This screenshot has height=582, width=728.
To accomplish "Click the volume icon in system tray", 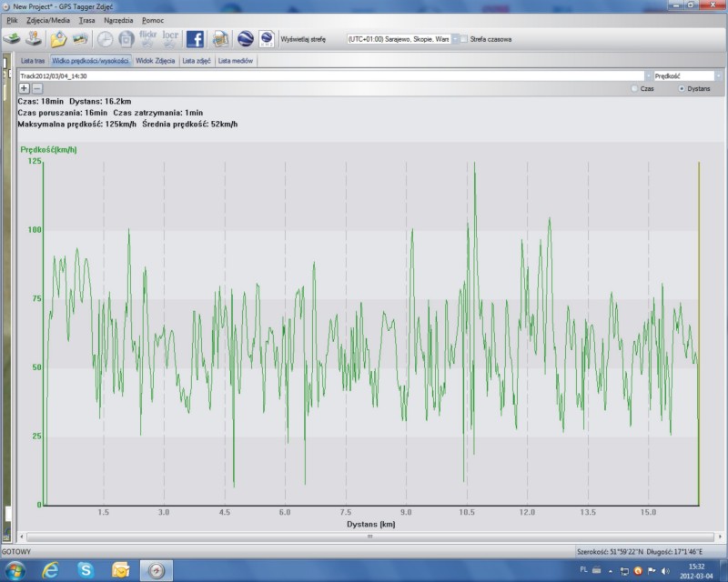I will click(x=666, y=571).
